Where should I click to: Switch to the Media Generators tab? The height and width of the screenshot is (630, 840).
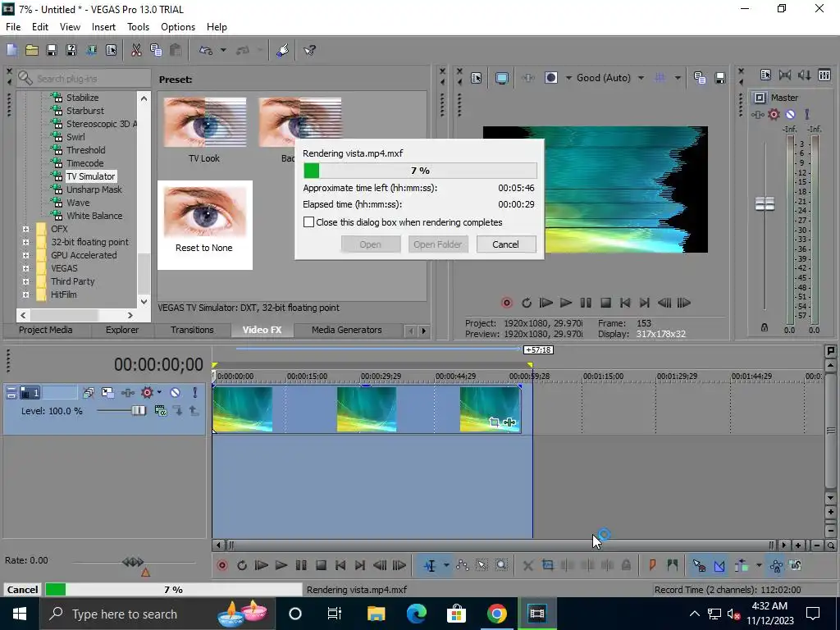[347, 330]
